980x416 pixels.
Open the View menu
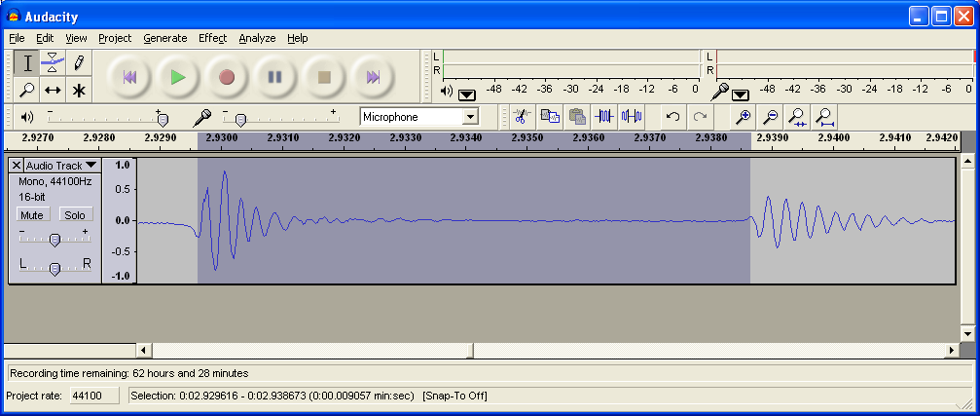coord(76,38)
